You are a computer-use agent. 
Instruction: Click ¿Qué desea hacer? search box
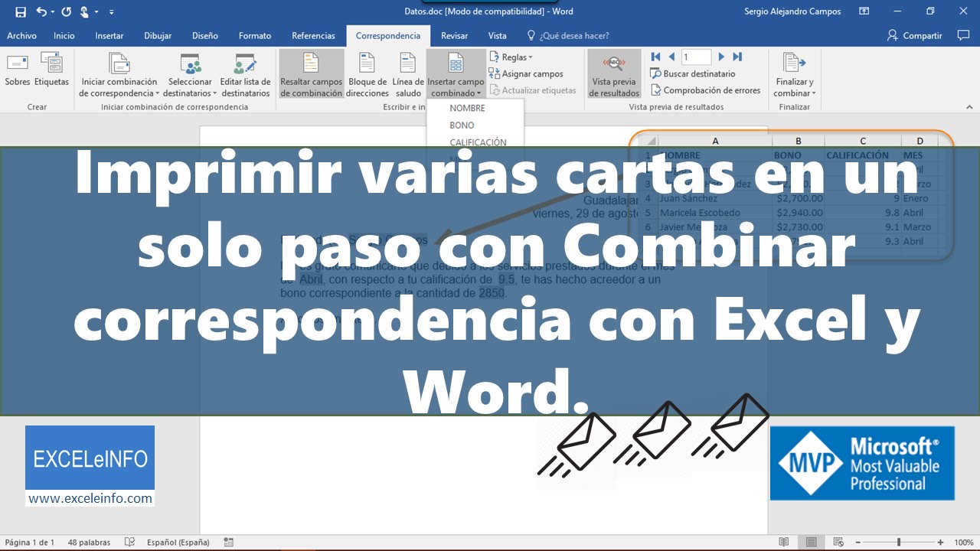pyautogui.click(x=568, y=35)
